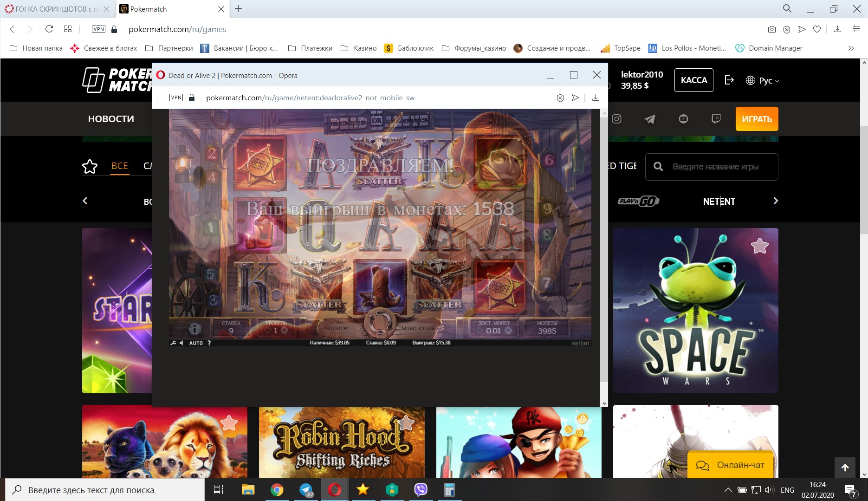Image resolution: width=868 pixels, height=501 pixels.
Task: Open game settings wrench icon
Action: [x=173, y=343]
